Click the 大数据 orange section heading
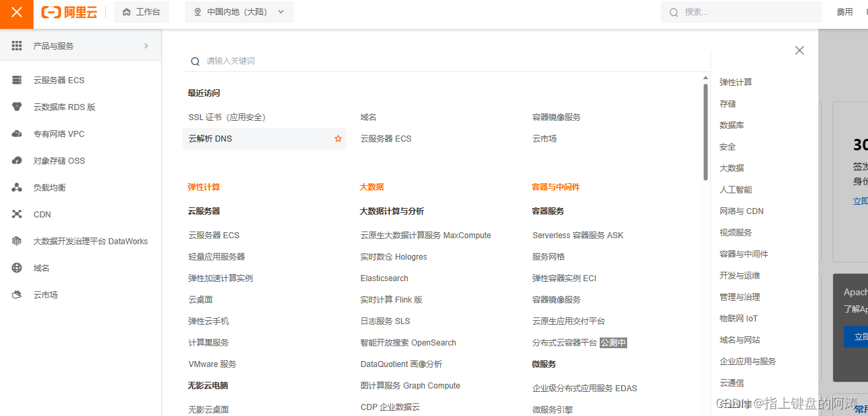 pos(372,187)
